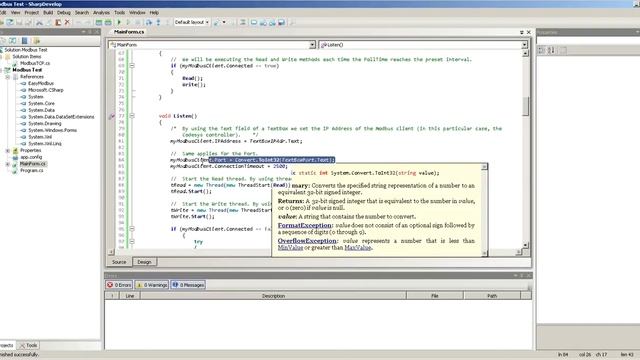Open the Window menu
The width and height of the screenshot is (640, 360).
click(137, 13)
